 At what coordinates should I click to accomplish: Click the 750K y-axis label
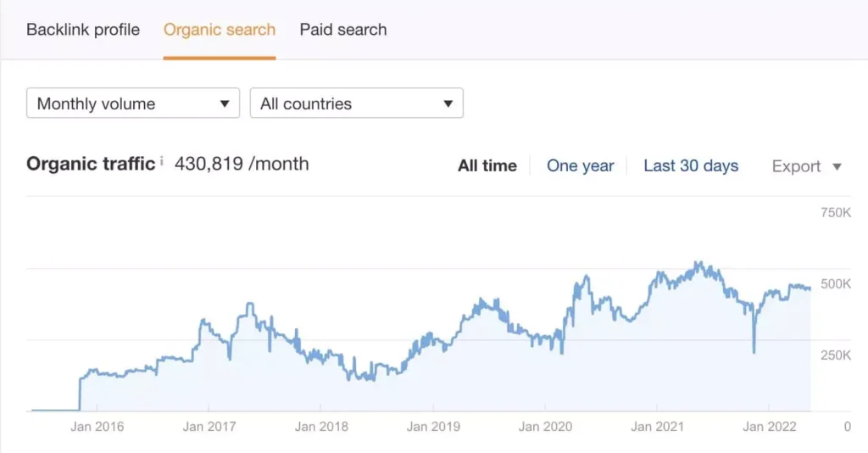[836, 212]
